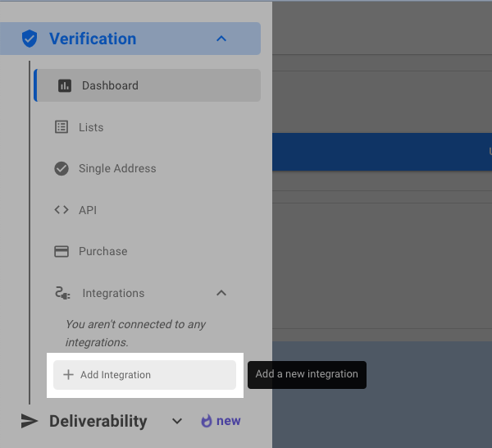This screenshot has height=448, width=492.
Task: Click the Deliverability paper plane icon
Action: pos(30,421)
